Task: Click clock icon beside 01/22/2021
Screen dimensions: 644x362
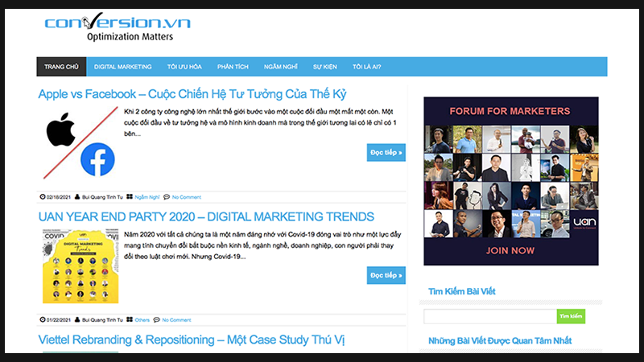Action: click(43, 319)
